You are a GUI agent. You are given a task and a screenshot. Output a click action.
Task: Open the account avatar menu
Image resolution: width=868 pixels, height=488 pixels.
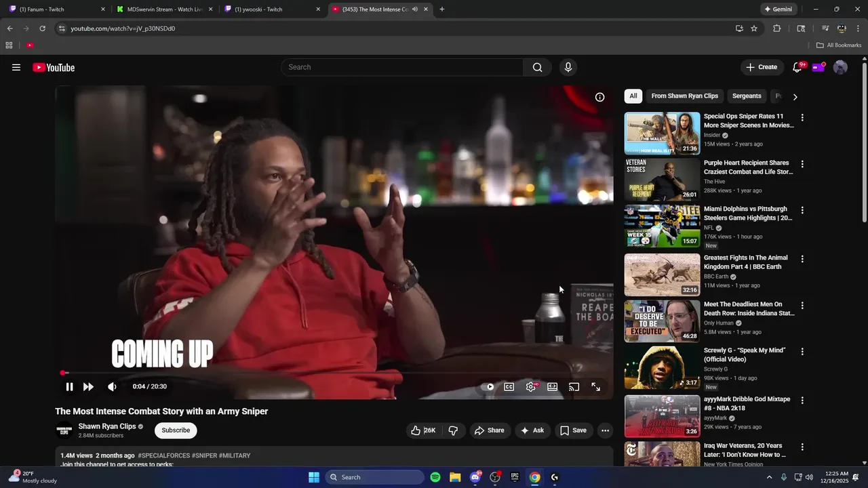[x=840, y=67]
